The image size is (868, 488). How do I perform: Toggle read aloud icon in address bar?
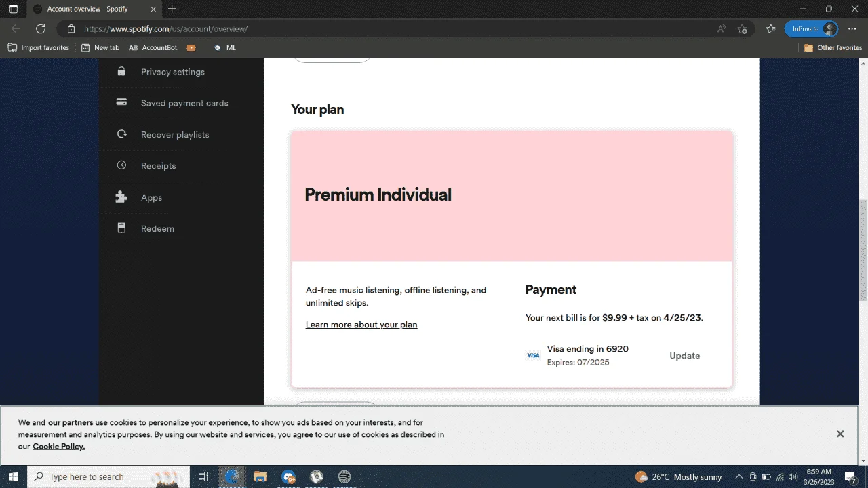[722, 29]
